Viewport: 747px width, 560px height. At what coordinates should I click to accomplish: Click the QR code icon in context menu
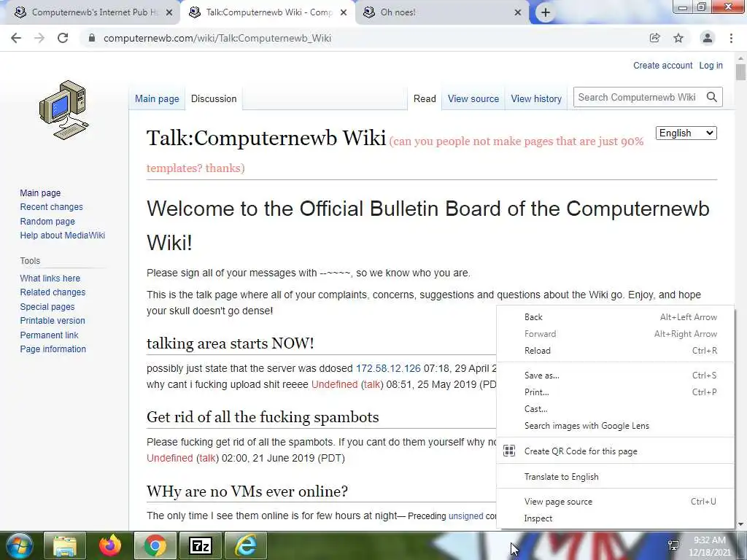click(x=509, y=451)
